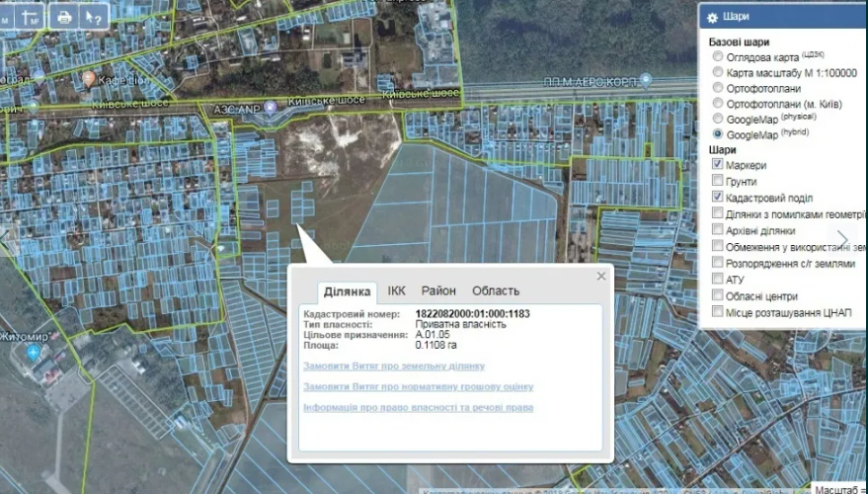Close the parcel info popup
The image size is (868, 494).
(601, 277)
